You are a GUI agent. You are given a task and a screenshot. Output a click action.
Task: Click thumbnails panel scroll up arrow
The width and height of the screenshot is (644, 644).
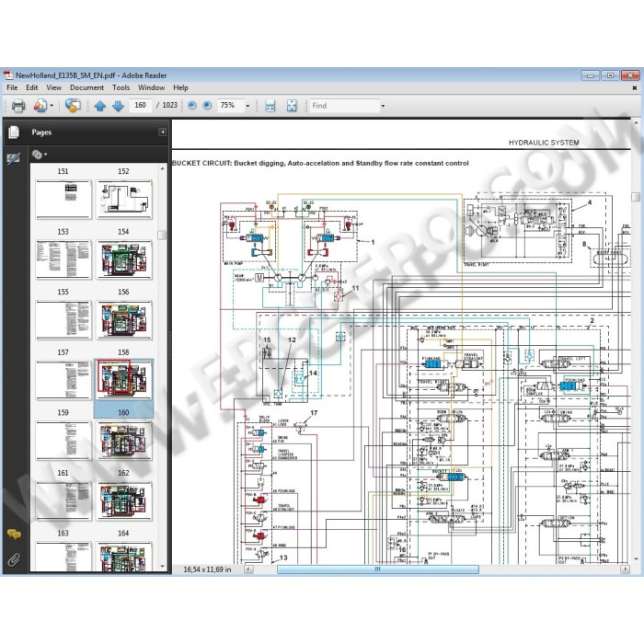162,168
